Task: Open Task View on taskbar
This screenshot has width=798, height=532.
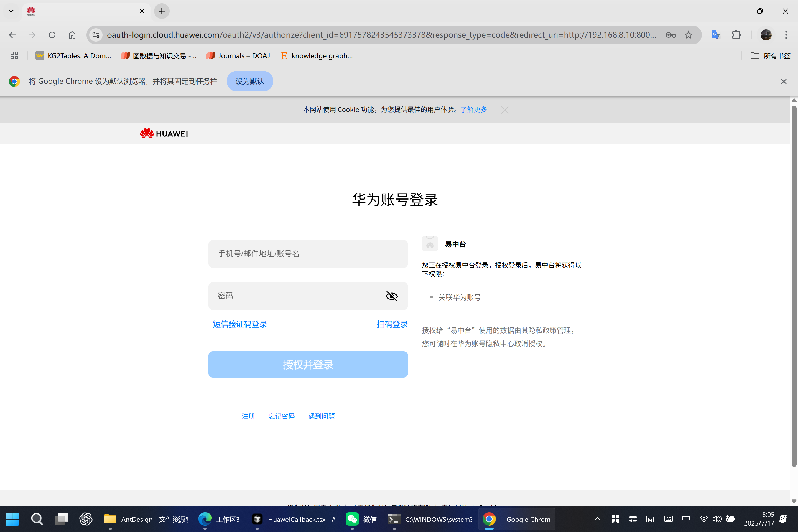Action: (x=61, y=519)
